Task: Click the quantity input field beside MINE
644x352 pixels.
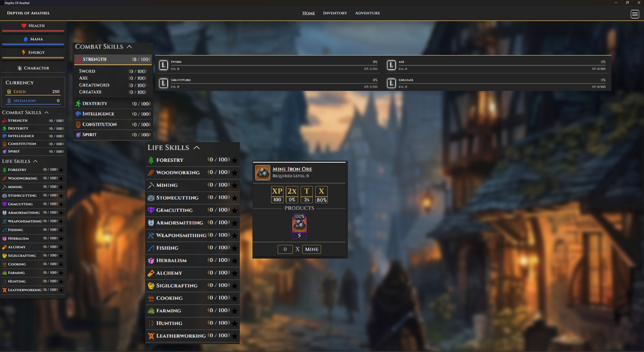Action: point(285,249)
